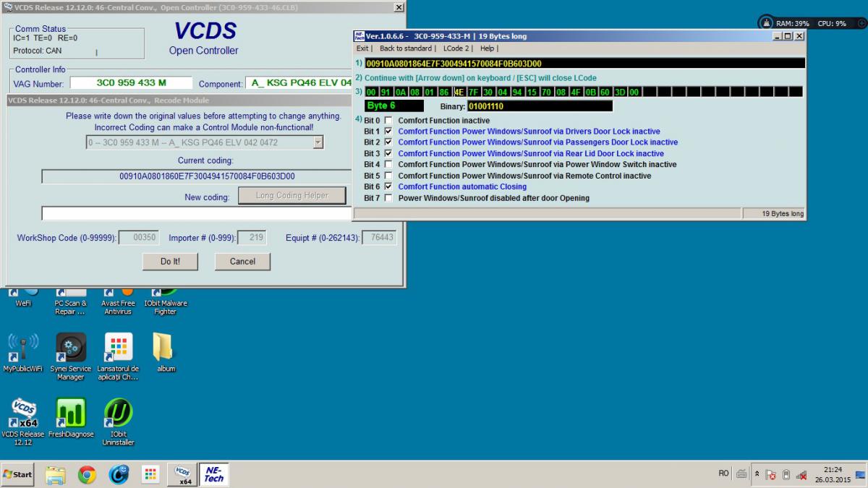Image resolution: width=868 pixels, height=488 pixels.
Task: Toggle Bit 6 automatic Closing checkbox
Action: pyautogui.click(x=388, y=187)
